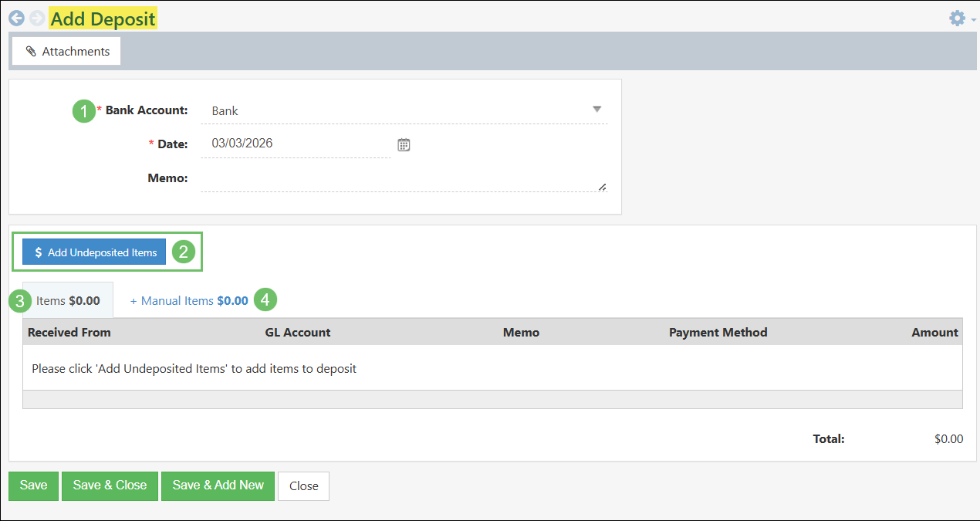Click the Save button
This screenshot has width=980, height=521.
[33, 485]
